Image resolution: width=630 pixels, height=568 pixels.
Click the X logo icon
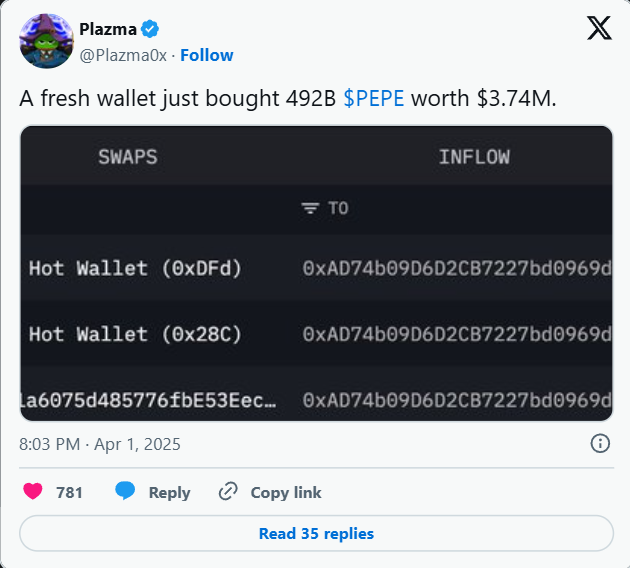pyautogui.click(x=599, y=28)
